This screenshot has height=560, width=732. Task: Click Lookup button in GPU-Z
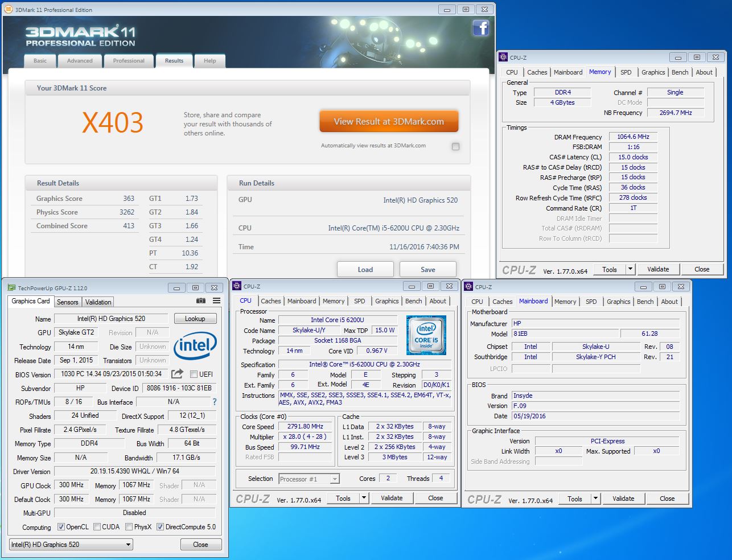pos(195,319)
